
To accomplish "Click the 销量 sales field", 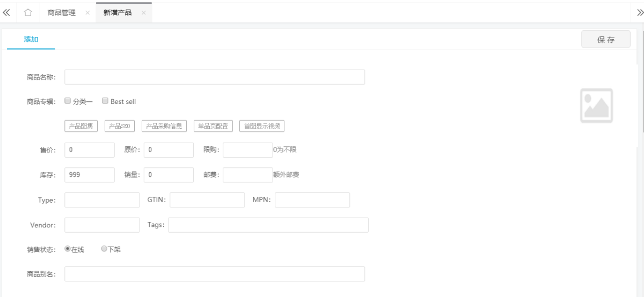I will tap(169, 175).
